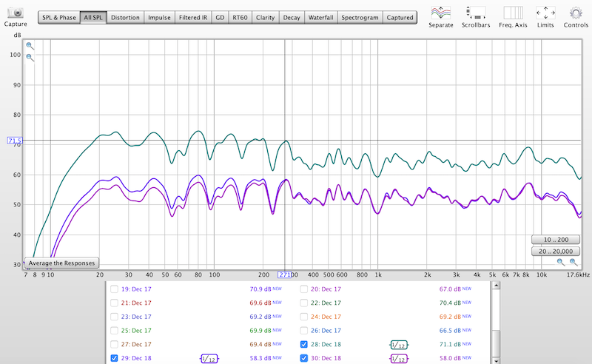Toggle Separate traces icon
This screenshot has height=364, width=592.
pos(440,13)
